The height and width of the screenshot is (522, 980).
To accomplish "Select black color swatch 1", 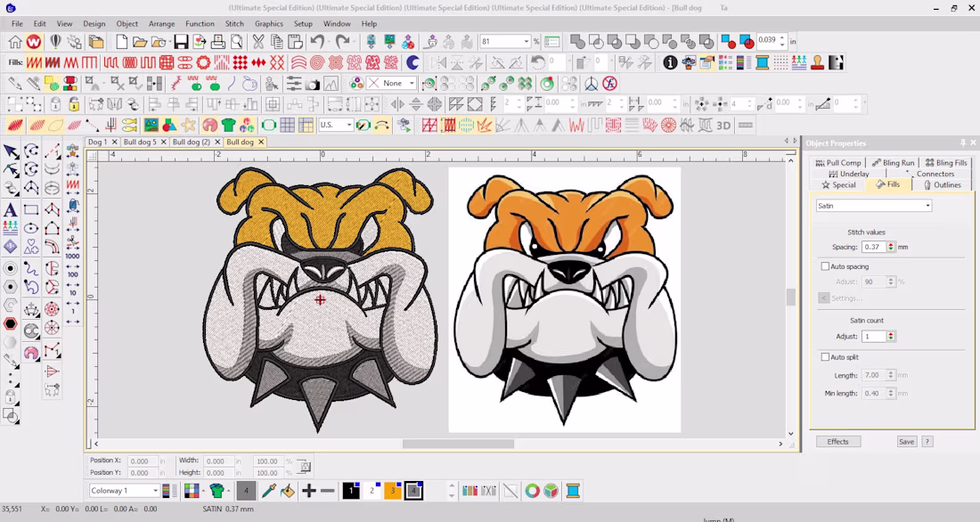I will [351, 491].
